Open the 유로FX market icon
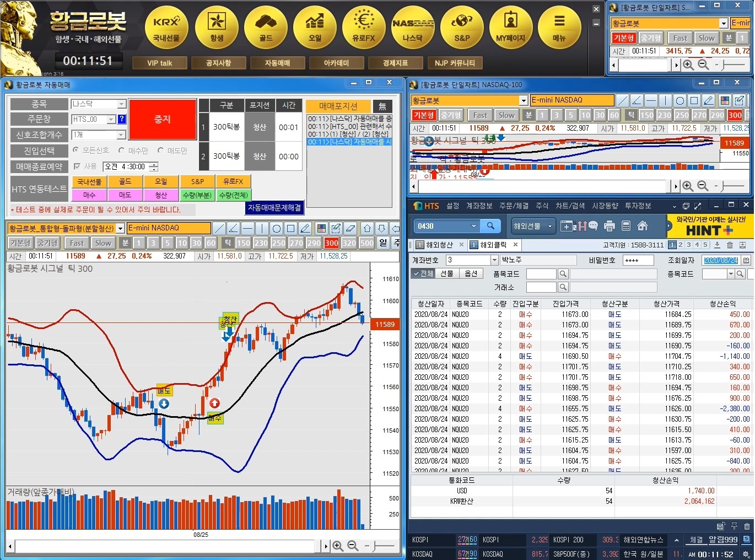Screen dimensions: 755x560 [x=364, y=26]
